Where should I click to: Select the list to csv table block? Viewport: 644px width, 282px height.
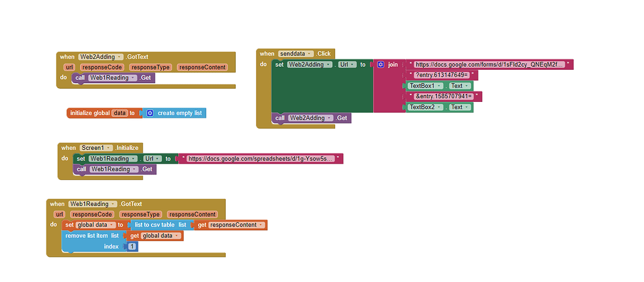[x=155, y=225]
